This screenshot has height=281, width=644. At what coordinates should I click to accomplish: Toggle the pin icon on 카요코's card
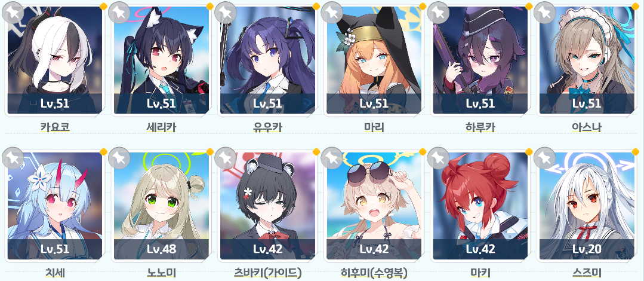(x=13, y=12)
